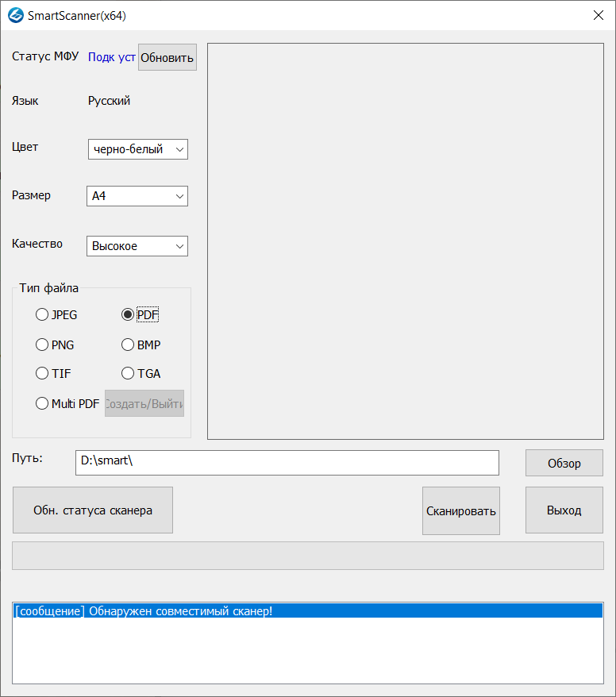Select the TGA file type

tap(141, 373)
